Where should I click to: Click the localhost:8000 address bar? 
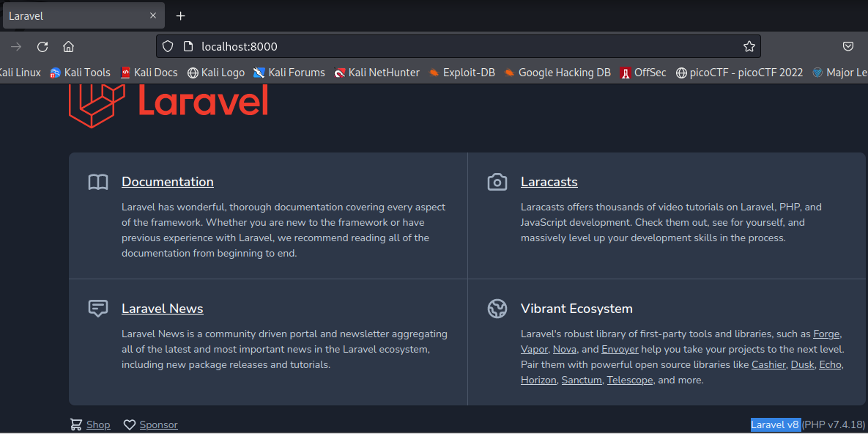[459, 47]
